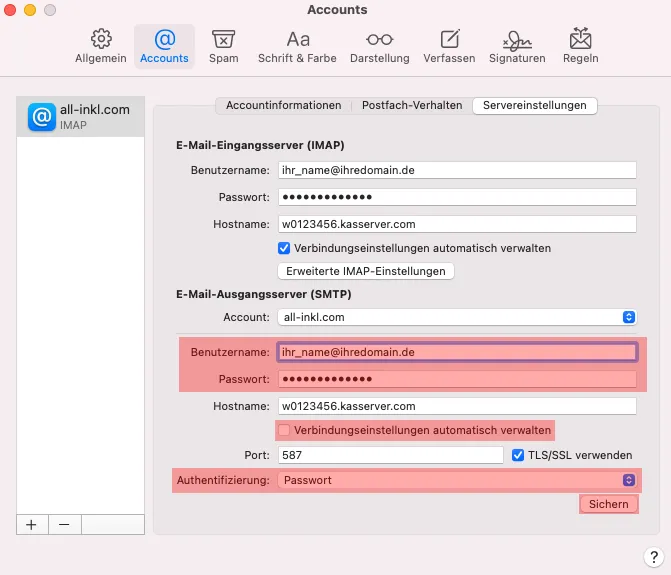Minimize the Accounts window
The image size is (671, 575).
(x=30, y=10)
